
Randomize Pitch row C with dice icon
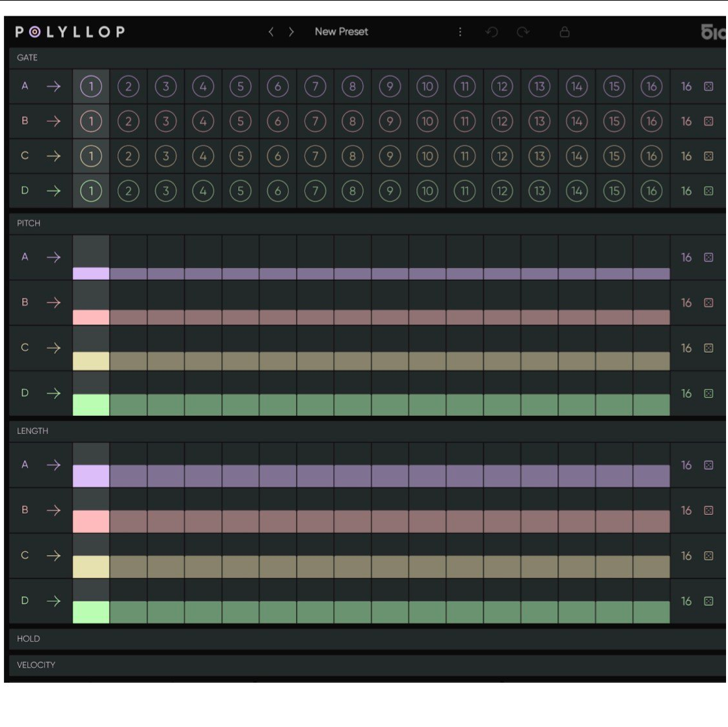pos(708,348)
